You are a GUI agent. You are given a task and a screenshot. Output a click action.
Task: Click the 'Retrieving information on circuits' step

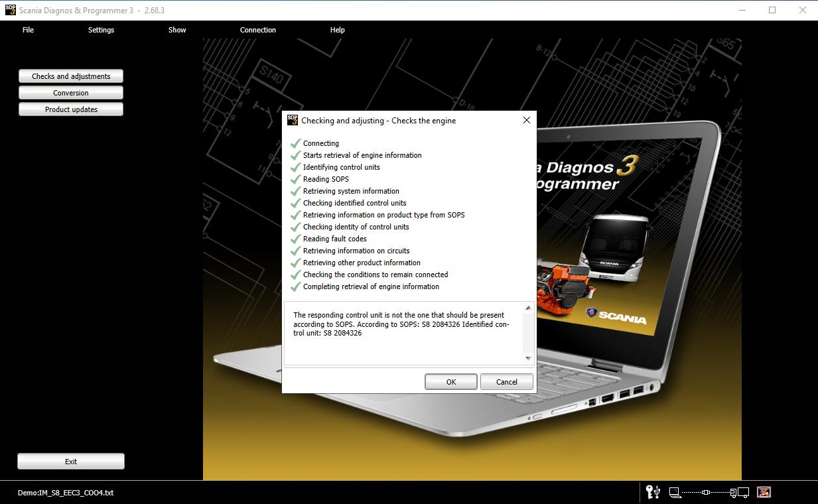356,251
